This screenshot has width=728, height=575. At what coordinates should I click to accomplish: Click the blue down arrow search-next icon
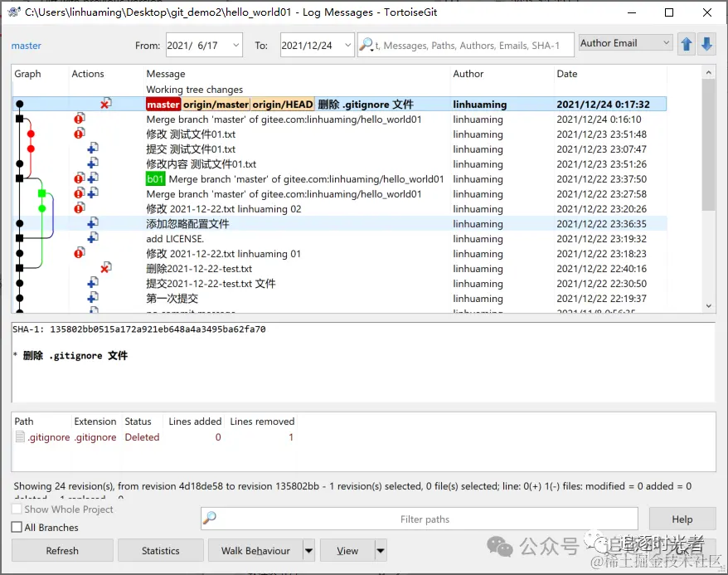[706, 44]
